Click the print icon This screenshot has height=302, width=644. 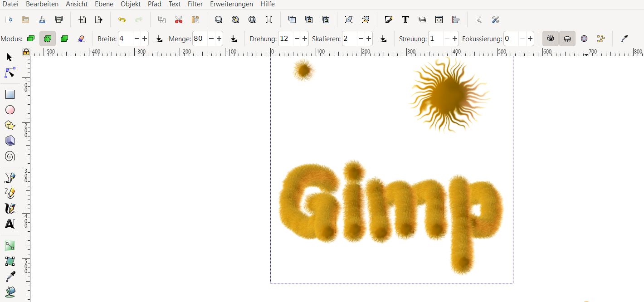(59, 19)
